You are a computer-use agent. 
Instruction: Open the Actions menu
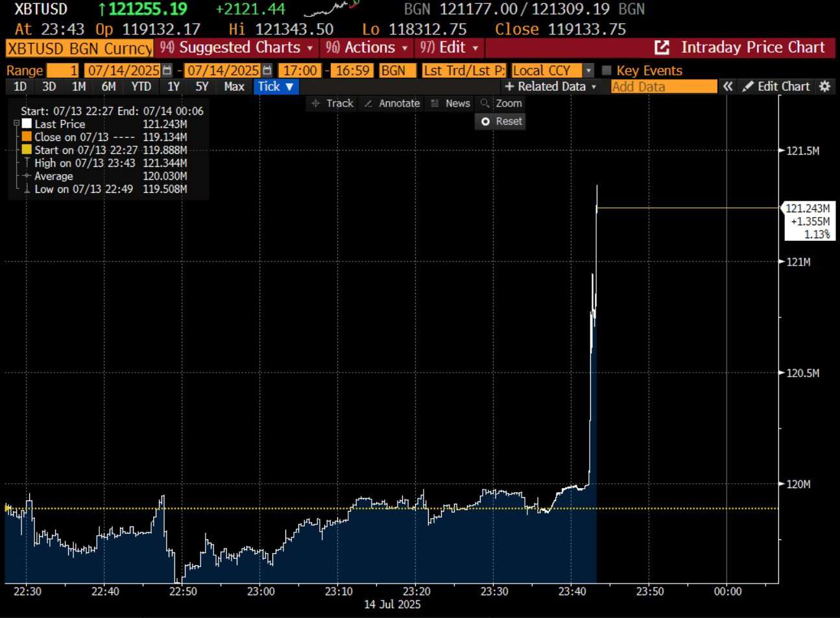[367, 47]
